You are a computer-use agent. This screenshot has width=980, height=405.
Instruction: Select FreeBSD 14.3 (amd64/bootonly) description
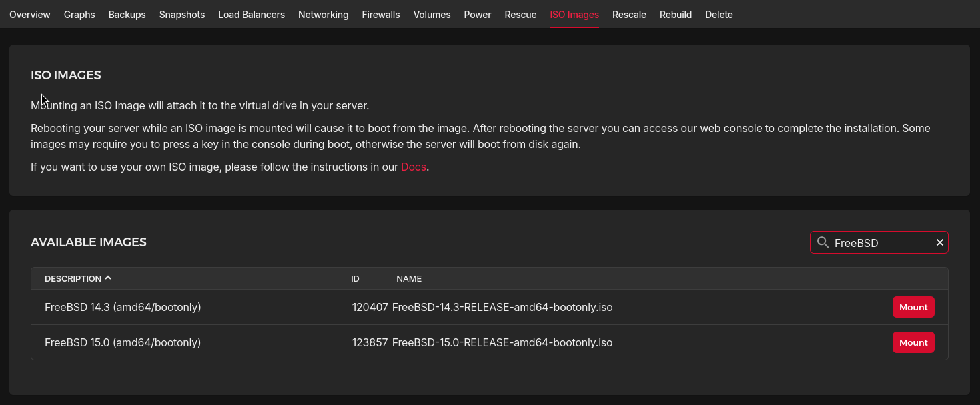123,307
